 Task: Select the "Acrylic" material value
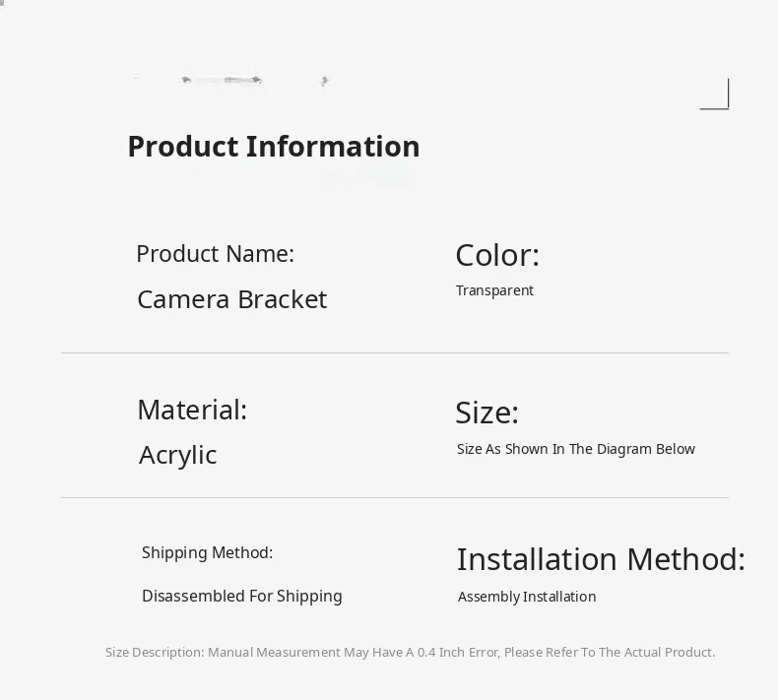pyautogui.click(x=177, y=455)
